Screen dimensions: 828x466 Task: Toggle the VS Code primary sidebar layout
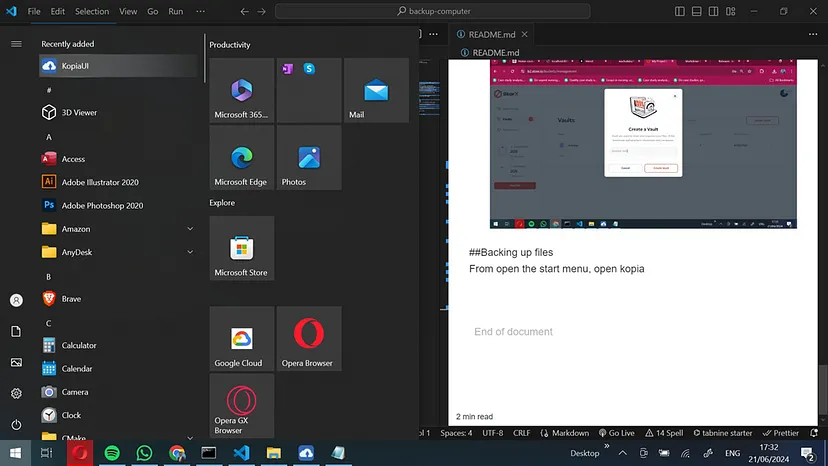point(681,11)
